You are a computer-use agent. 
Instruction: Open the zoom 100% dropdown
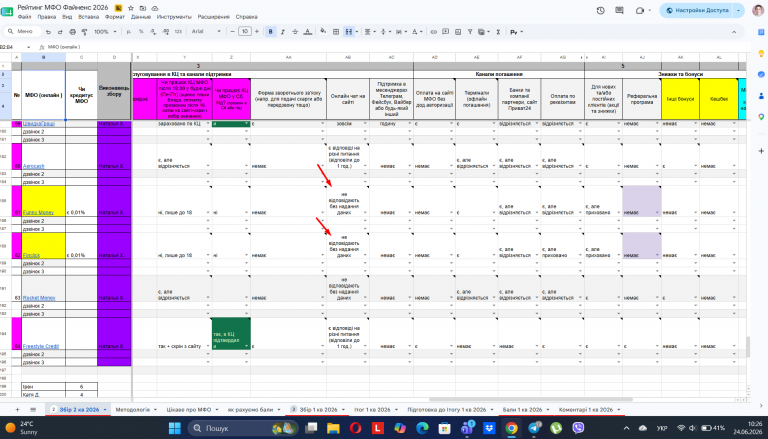105,32
